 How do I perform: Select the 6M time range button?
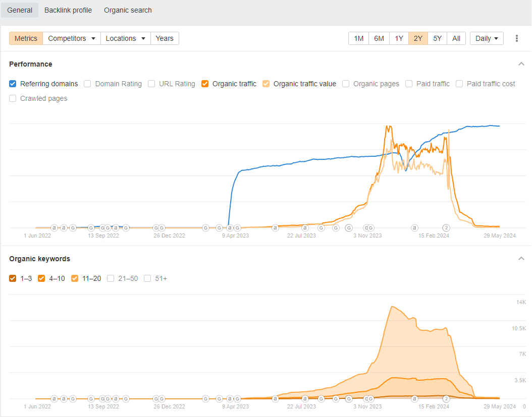379,38
